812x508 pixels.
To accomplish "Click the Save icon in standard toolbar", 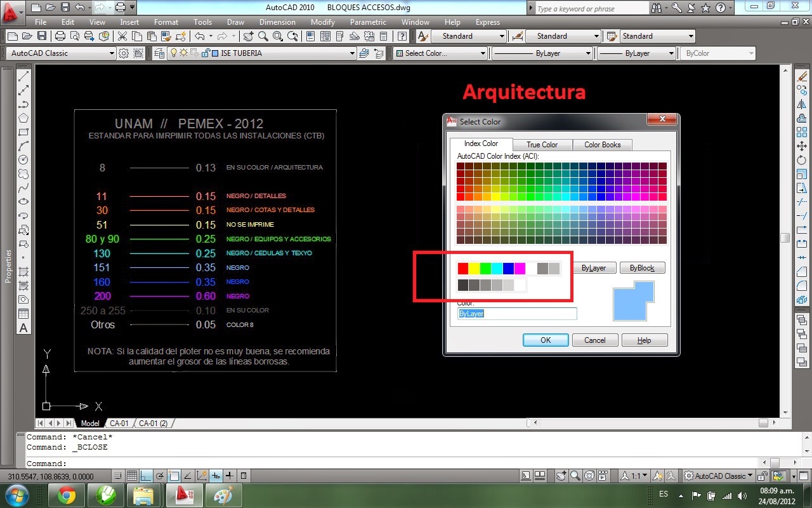I will coord(42,36).
